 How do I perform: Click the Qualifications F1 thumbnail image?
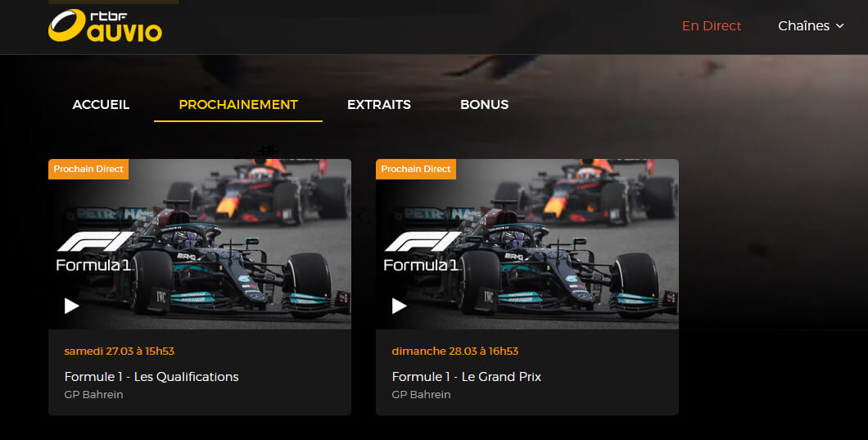200,244
